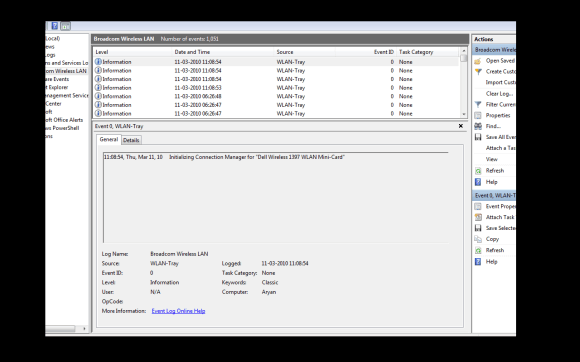Click Clear Log action
580x362 pixels.
[499, 94]
